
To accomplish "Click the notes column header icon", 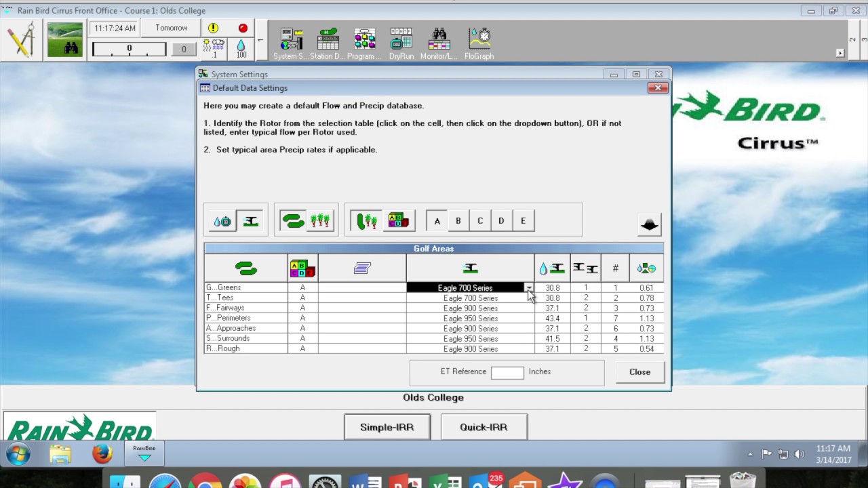I will point(362,268).
